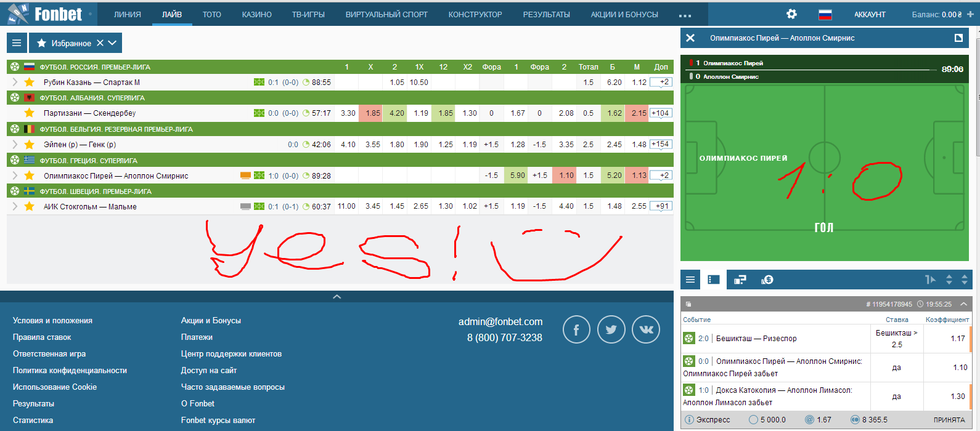This screenshot has width=980, height=431.
Task: Click the football pitch live tracker
Action: point(825,173)
